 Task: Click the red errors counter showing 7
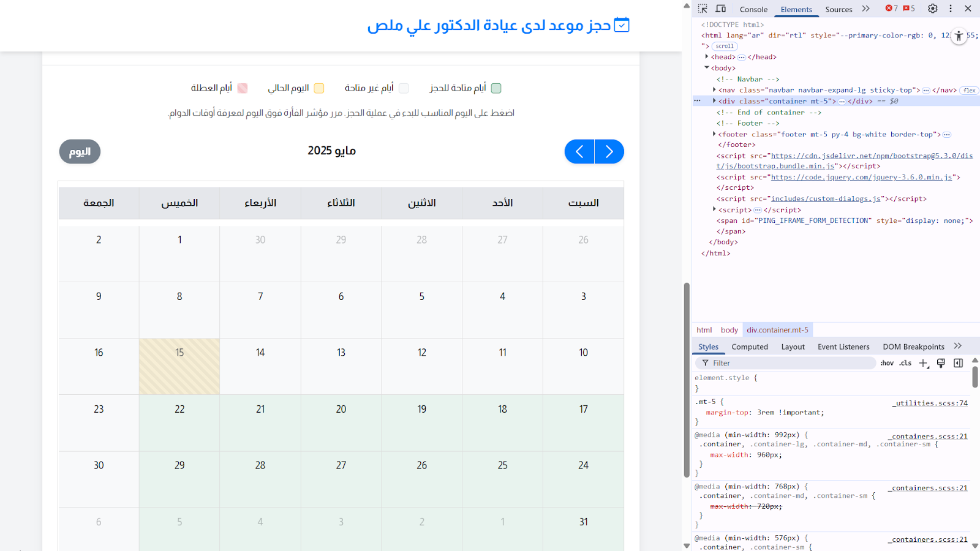point(892,9)
